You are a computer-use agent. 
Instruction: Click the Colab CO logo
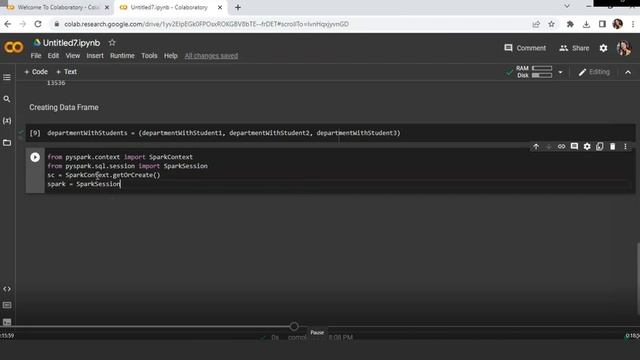13,47
